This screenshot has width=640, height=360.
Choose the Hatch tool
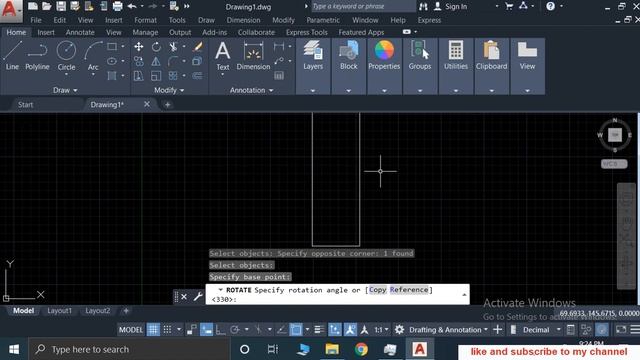[112, 76]
